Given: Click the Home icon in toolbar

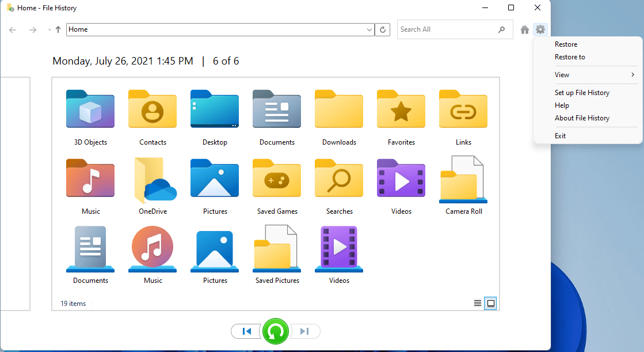Looking at the screenshot, I should click(524, 29).
